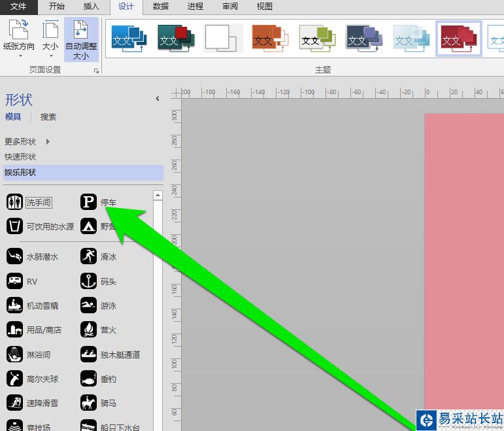Pick the 码头 anchor shape
Viewport: 504px width, 431px height.
[x=98, y=281]
